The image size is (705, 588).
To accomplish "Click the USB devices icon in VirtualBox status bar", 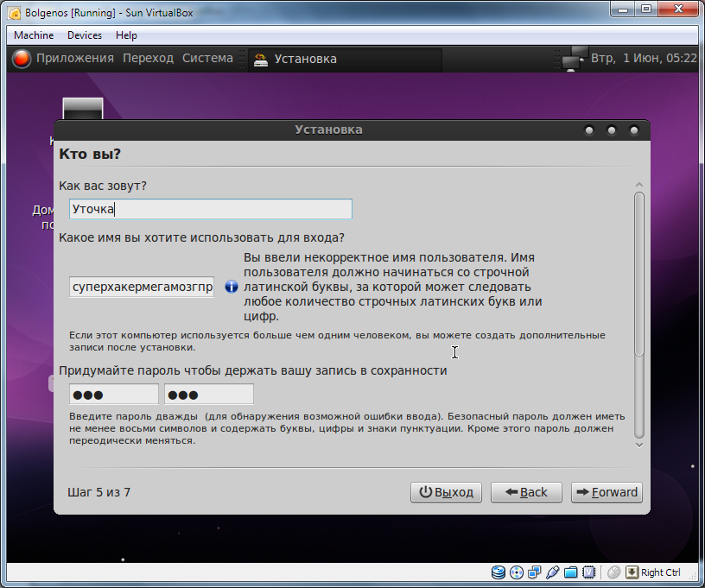I will coord(553,572).
